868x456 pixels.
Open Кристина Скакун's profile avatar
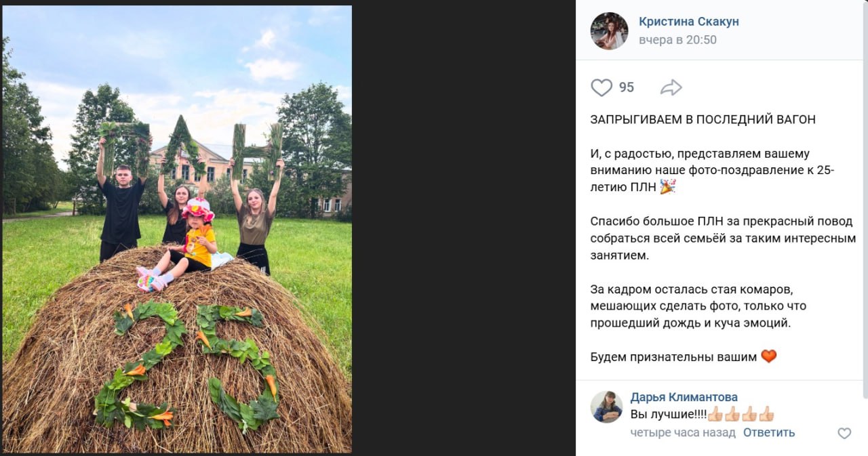pyautogui.click(x=609, y=30)
